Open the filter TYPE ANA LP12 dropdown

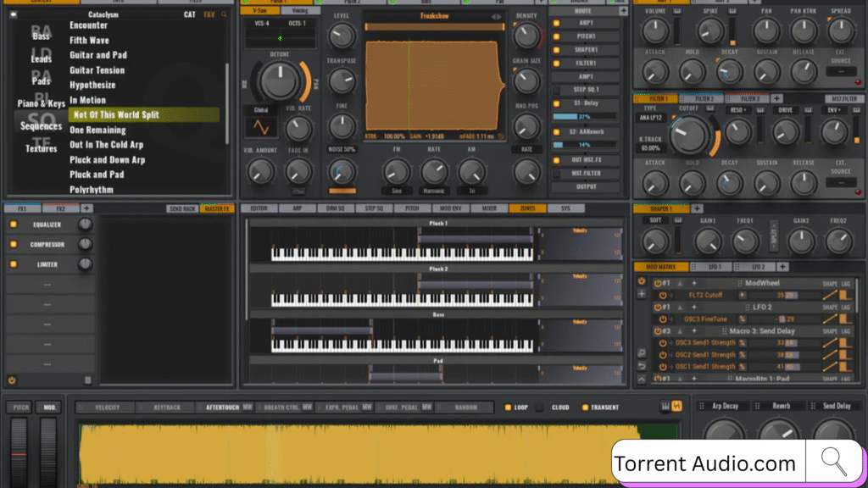click(650, 118)
